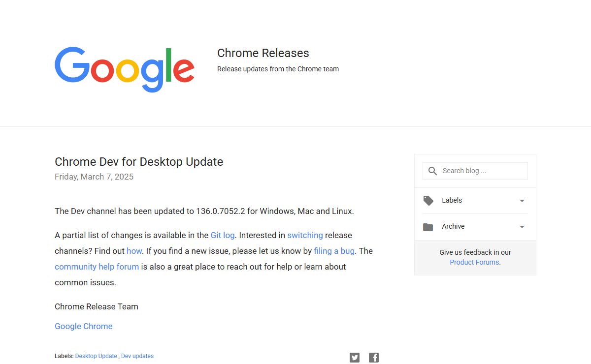Open the filing a bug link
This screenshot has height=364, width=591.
[x=334, y=251]
